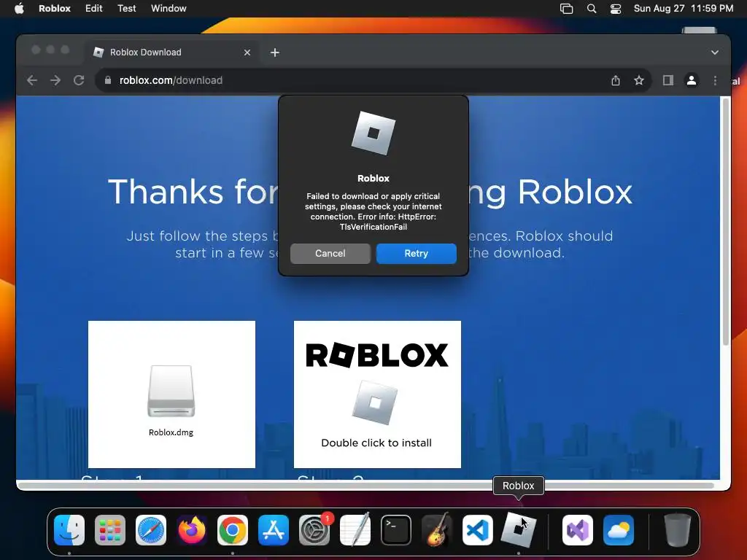The width and height of the screenshot is (747, 560).
Task: Open Control Center in menu bar
Action: coord(616,9)
